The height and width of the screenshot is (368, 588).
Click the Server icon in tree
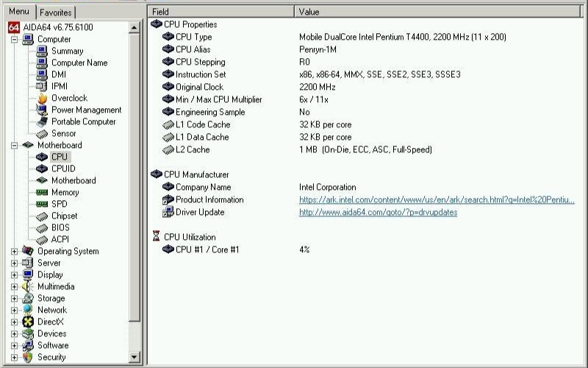(28, 263)
